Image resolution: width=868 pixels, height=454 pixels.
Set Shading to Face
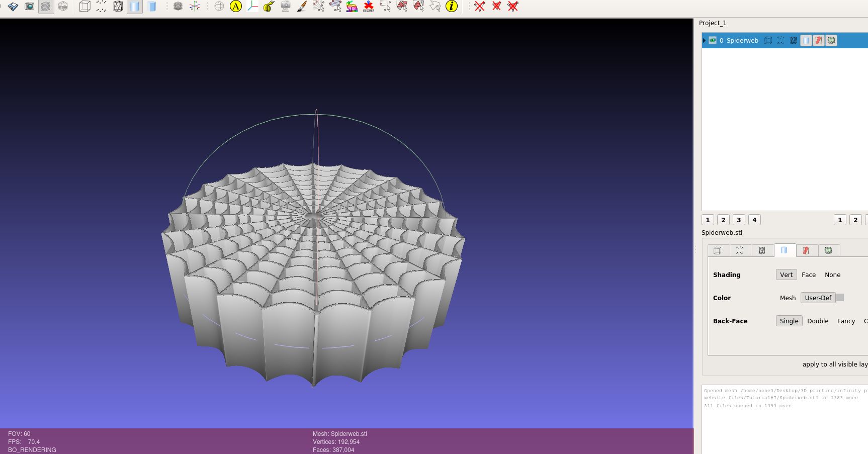[809, 275]
